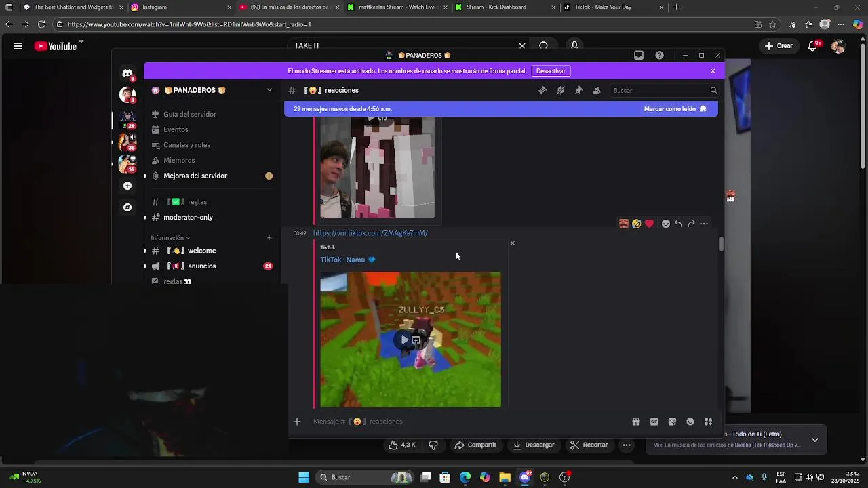Create channel in Información with plus
868x488 pixels.
269,238
